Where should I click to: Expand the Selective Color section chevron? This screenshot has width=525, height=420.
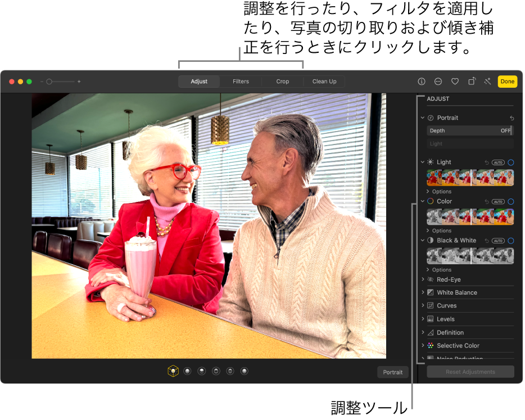point(424,346)
